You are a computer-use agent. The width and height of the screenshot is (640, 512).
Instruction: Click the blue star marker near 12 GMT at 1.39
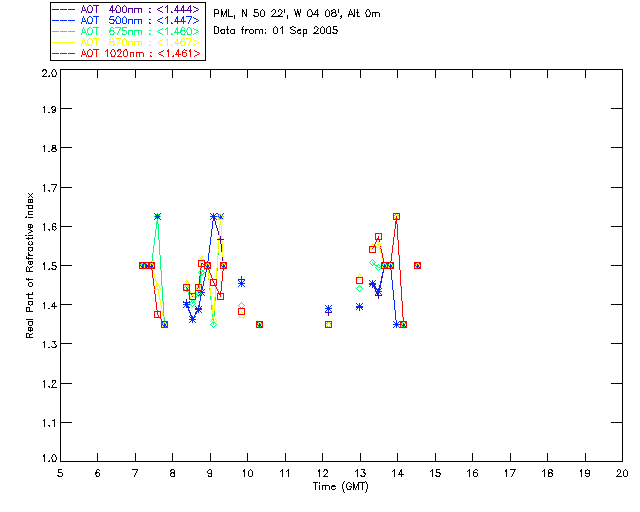pos(329,309)
